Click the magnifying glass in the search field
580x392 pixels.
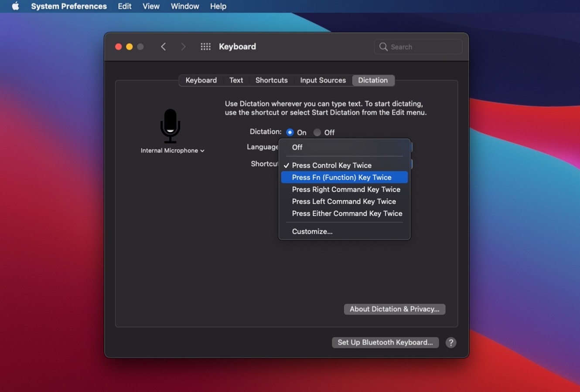383,47
